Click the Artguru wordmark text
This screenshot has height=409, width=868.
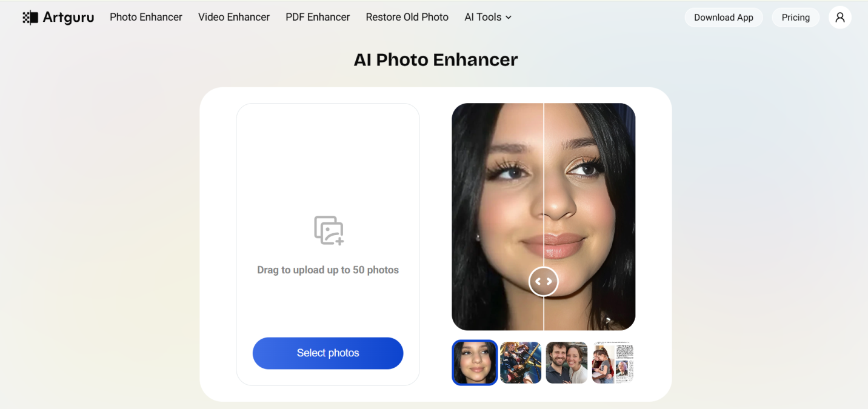68,18
